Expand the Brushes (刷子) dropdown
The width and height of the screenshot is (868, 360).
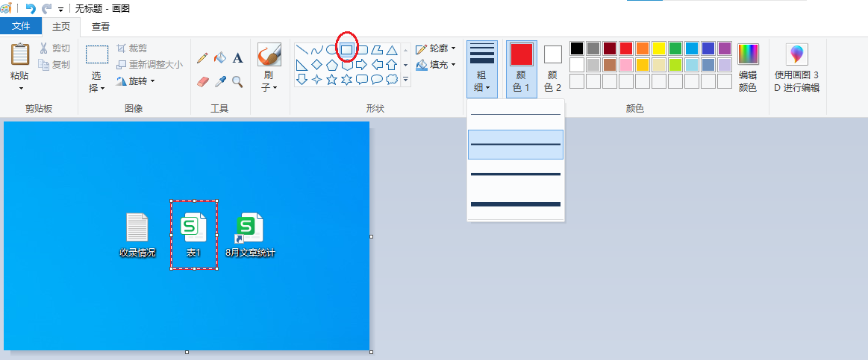(x=269, y=82)
